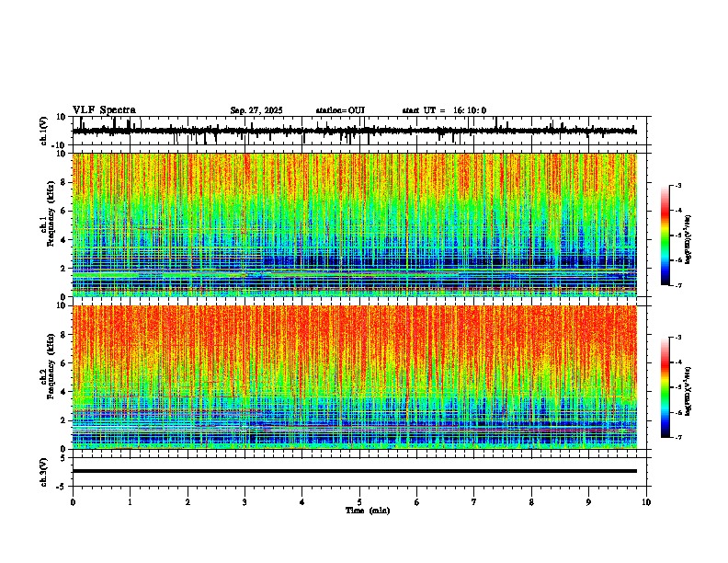Click inside the ch.2 spectrogram panel

(x=355, y=377)
